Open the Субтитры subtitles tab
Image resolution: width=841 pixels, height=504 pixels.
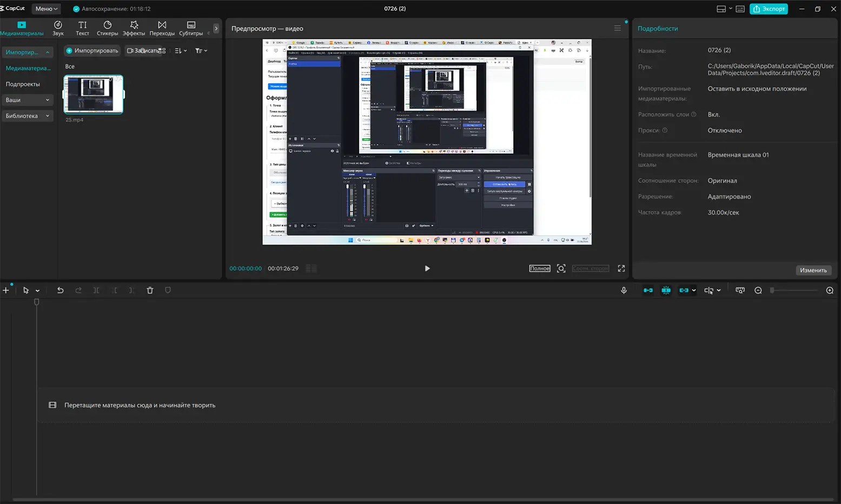pyautogui.click(x=191, y=29)
